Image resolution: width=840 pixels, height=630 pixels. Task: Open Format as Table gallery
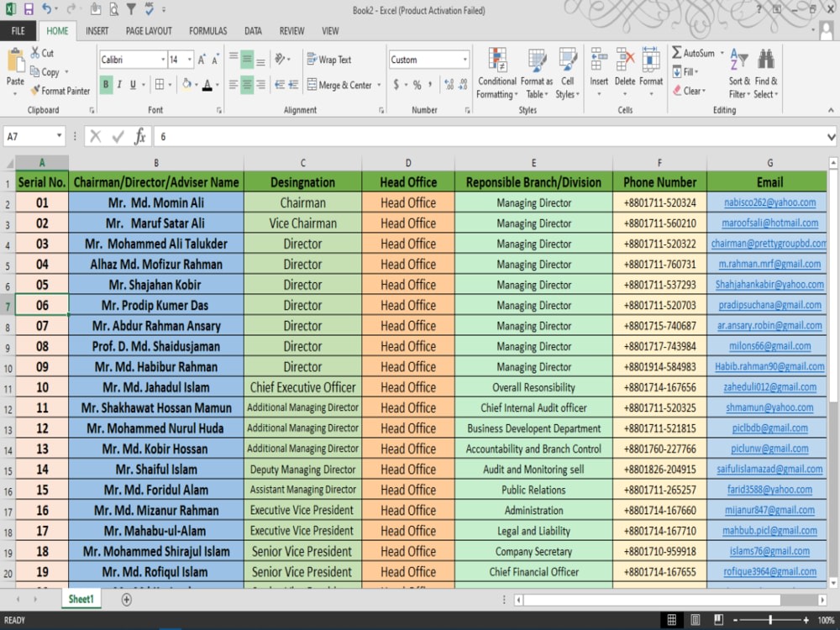(537, 73)
